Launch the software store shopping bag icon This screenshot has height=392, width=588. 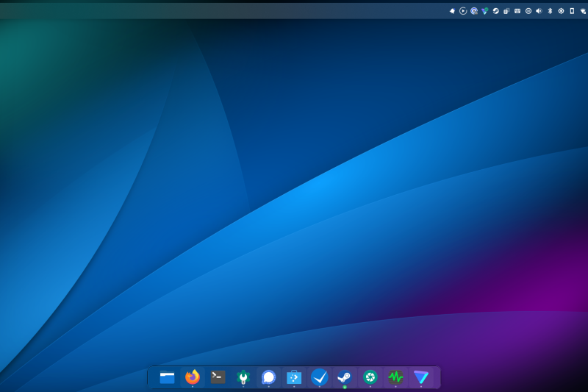pos(294,377)
